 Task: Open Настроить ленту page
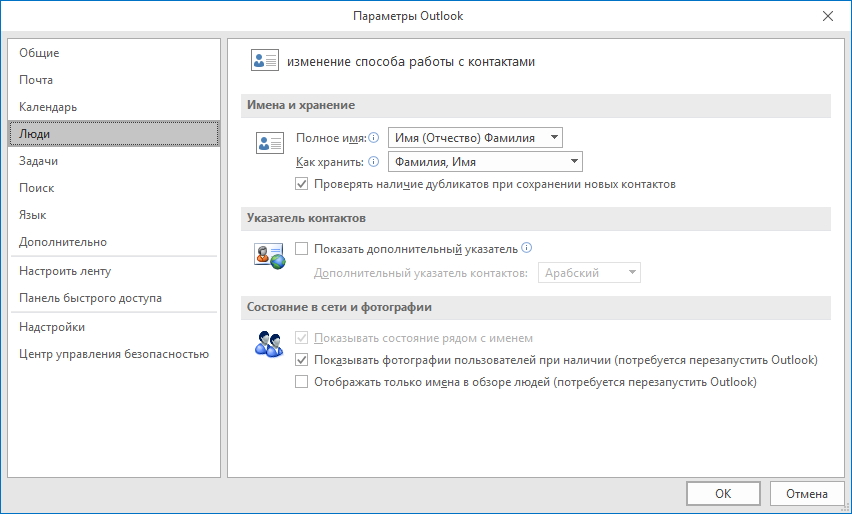click(x=114, y=271)
